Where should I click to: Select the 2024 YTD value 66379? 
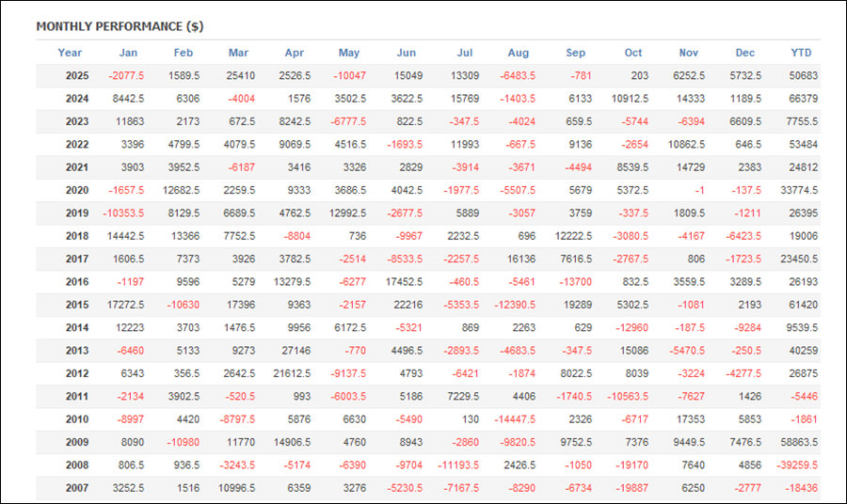click(x=804, y=99)
